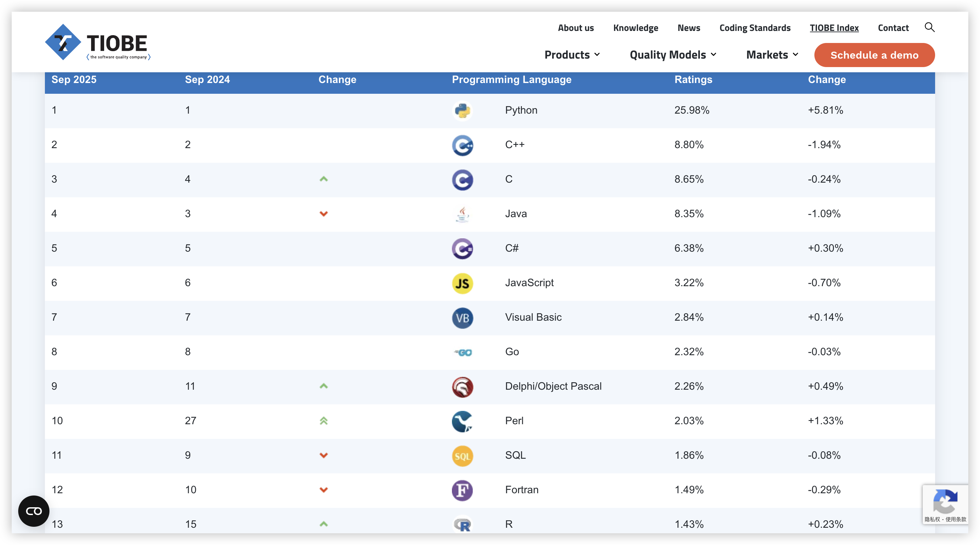This screenshot has width=980, height=545.
Task: Click the search magnifier icon
Action: 929,27
